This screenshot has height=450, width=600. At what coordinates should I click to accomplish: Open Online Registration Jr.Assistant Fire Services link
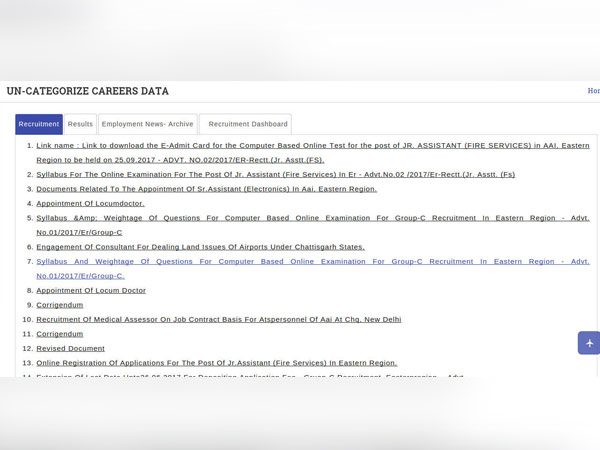[217, 363]
